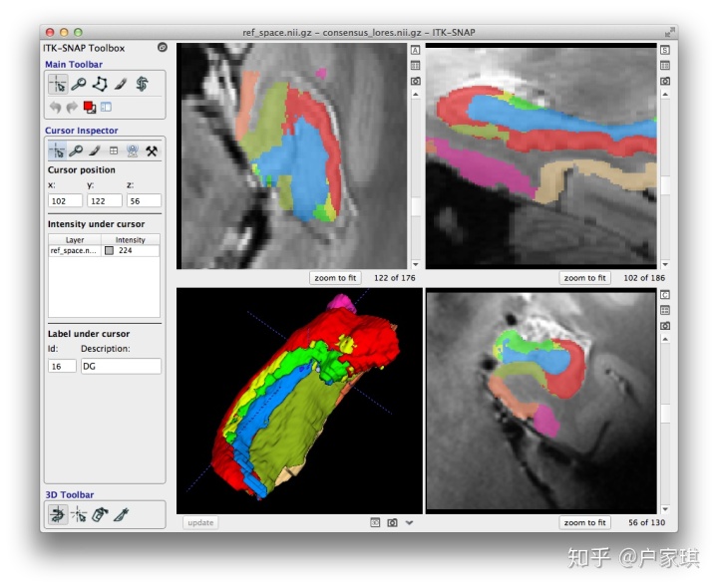Click the C orientation button on coronal view
This screenshot has width=718, height=588.
665,295
